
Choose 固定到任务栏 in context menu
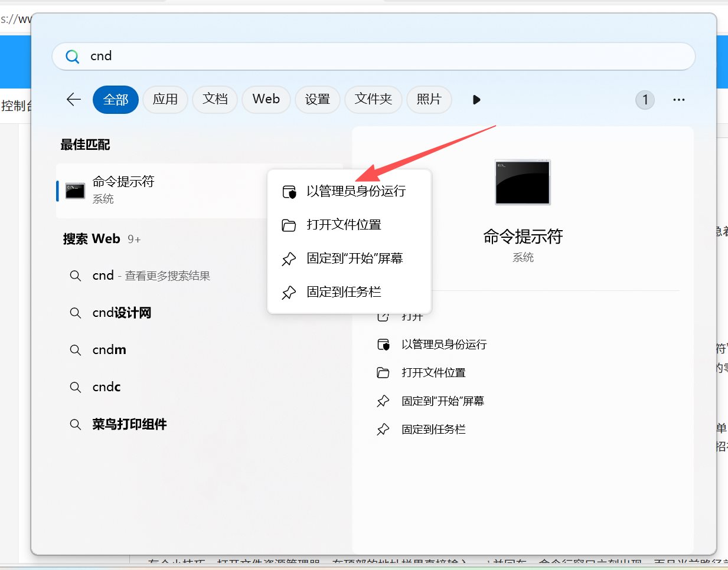(x=350, y=292)
